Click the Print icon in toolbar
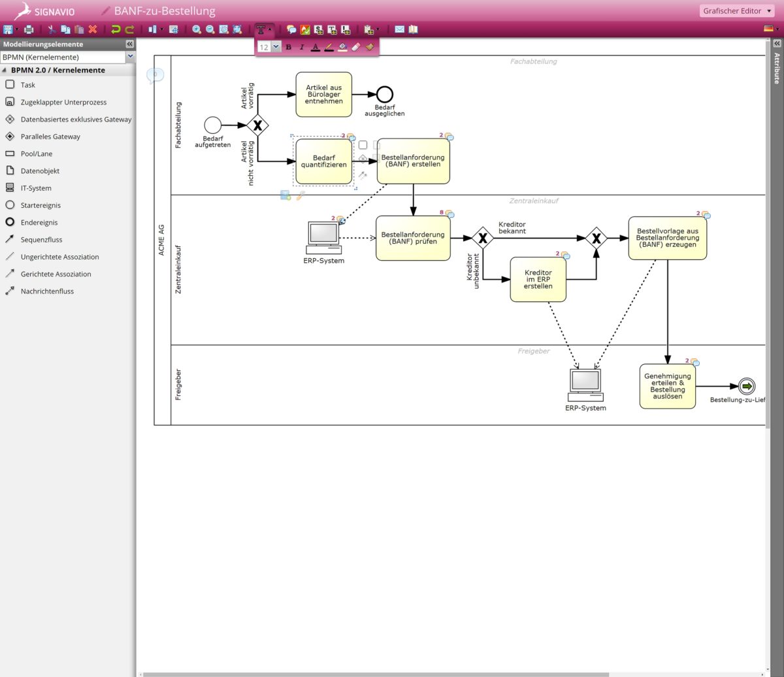This screenshot has width=784, height=677. point(29,29)
